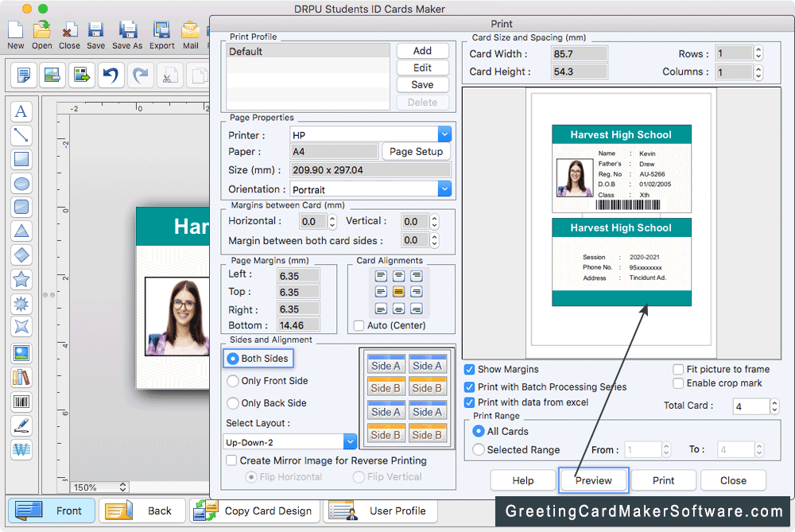Click the Redo arrow icon

140,75
